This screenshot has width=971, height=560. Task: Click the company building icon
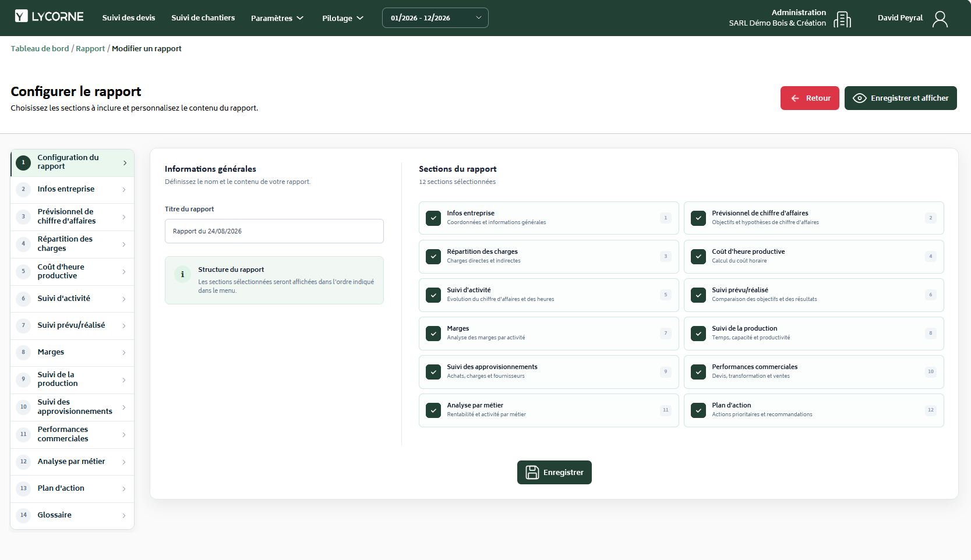tap(842, 19)
